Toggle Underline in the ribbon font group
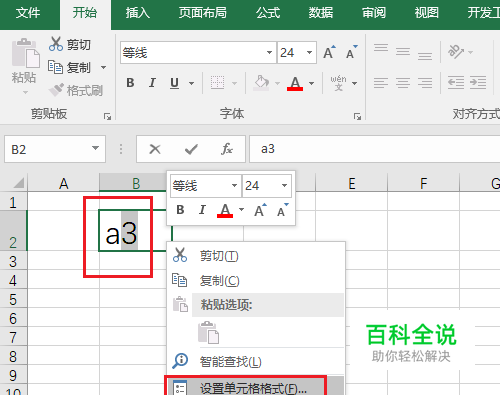This screenshot has height=395, width=500. click(x=174, y=83)
